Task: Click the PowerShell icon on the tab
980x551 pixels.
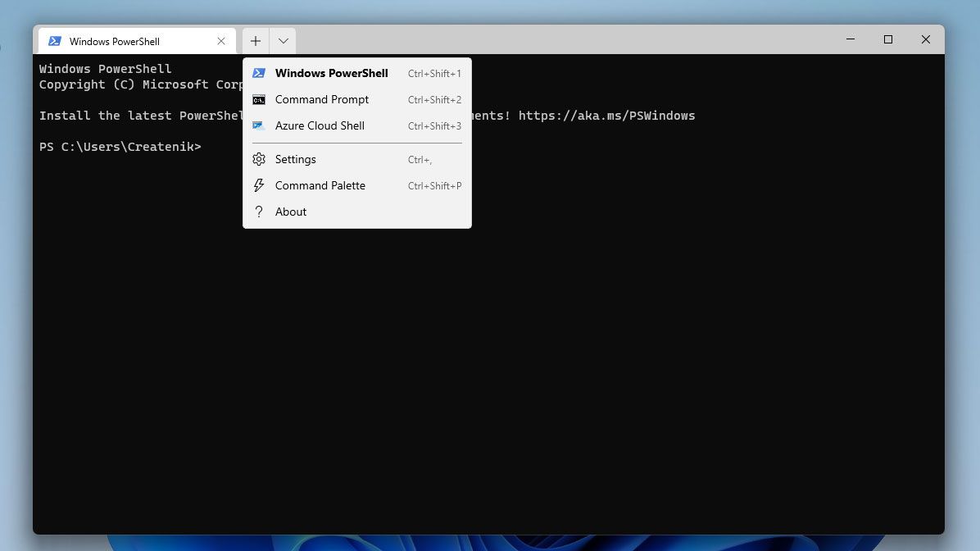Action: click(x=55, y=41)
